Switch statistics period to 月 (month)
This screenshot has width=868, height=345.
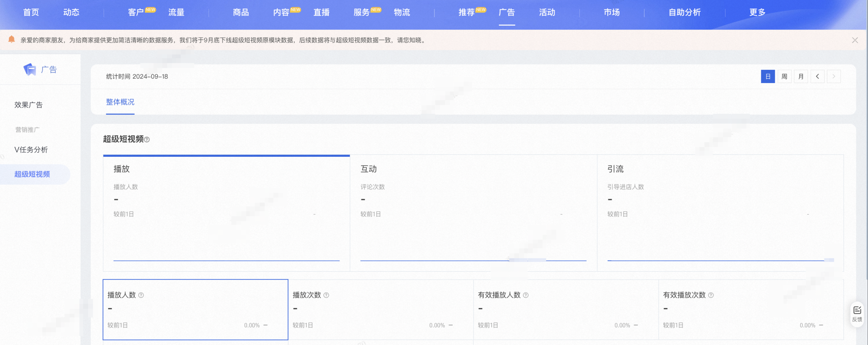(x=801, y=77)
